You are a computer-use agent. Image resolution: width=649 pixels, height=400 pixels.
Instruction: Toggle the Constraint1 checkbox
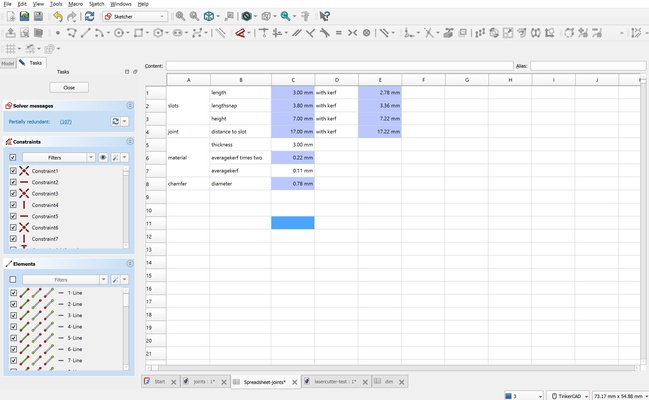[x=13, y=171]
